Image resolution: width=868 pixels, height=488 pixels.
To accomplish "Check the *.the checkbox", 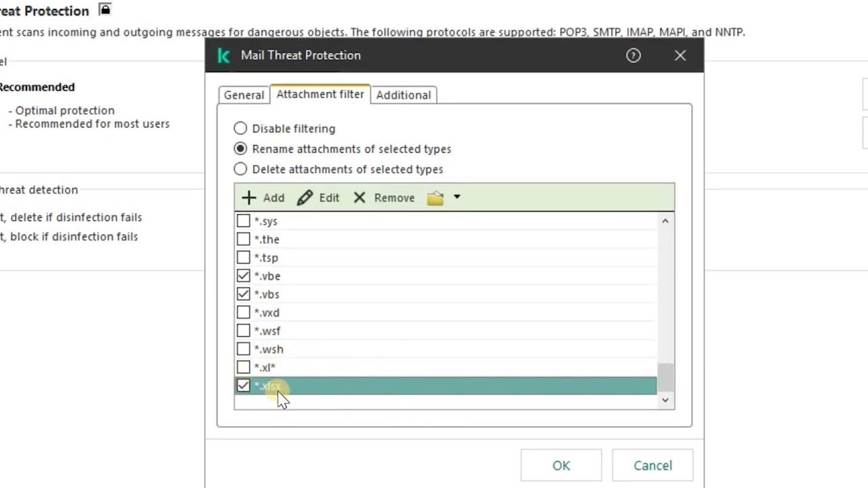I will click(x=243, y=239).
